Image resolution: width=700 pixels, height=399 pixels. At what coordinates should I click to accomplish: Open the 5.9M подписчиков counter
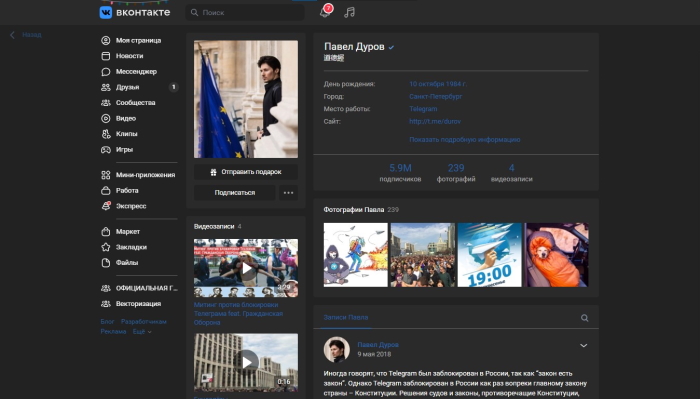click(x=400, y=173)
